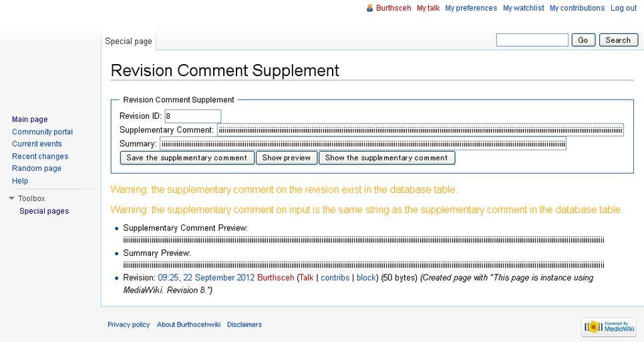Click into the Supplementary Comment text field
This screenshot has width=644, height=342.
coord(421,130)
